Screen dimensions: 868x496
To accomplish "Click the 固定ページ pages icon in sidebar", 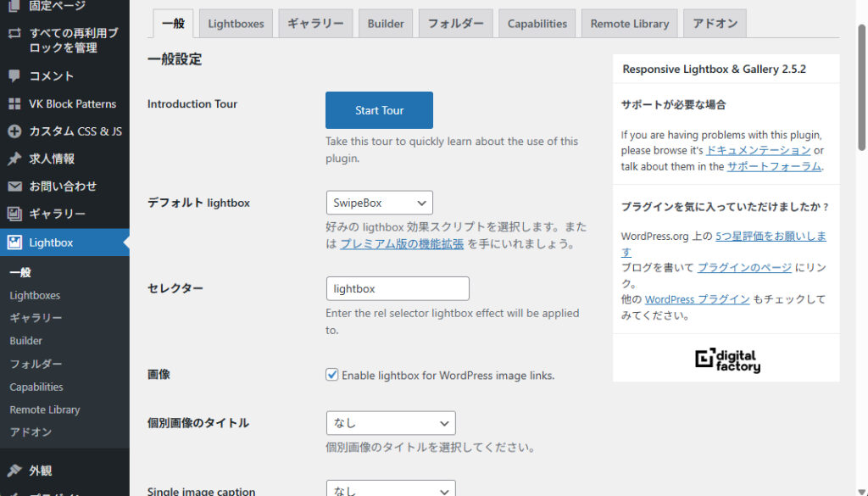I will click(15, 6).
